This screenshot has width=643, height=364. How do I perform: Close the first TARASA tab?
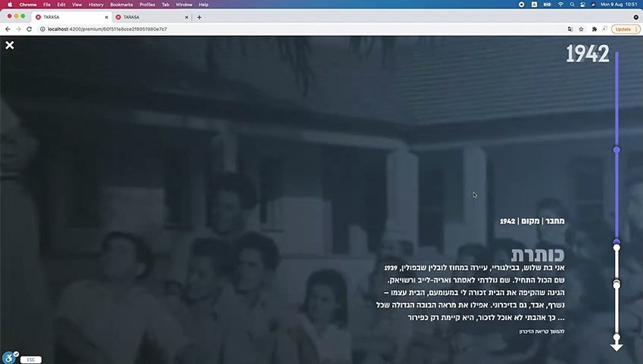point(106,17)
